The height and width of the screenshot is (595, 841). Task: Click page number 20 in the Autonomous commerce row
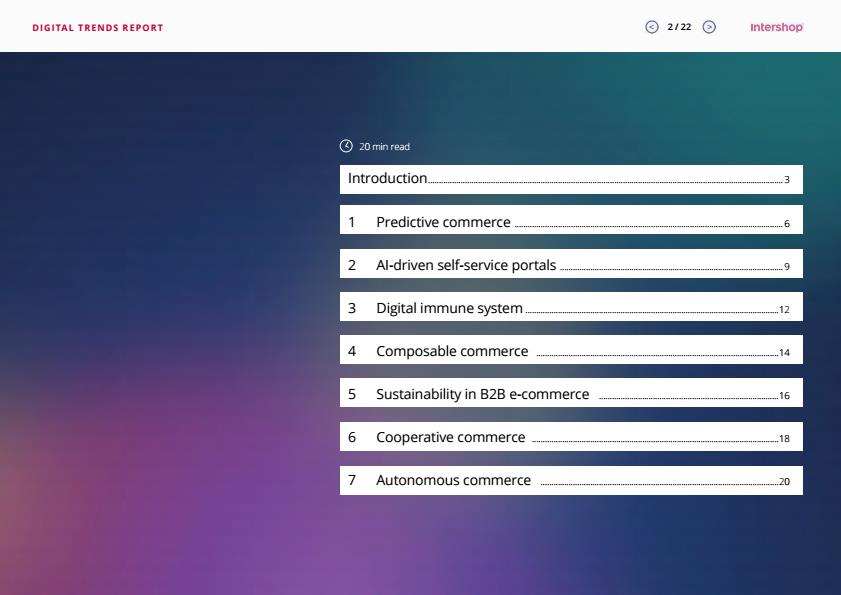(784, 482)
